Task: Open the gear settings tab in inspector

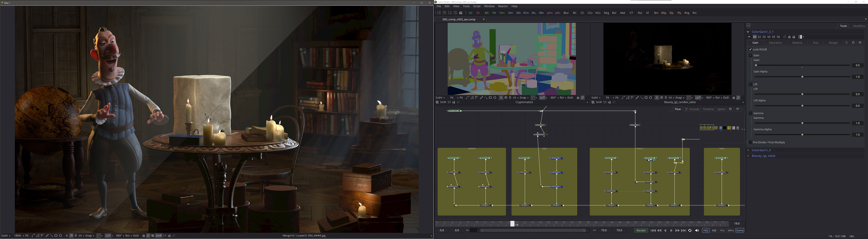Action: click(853, 43)
